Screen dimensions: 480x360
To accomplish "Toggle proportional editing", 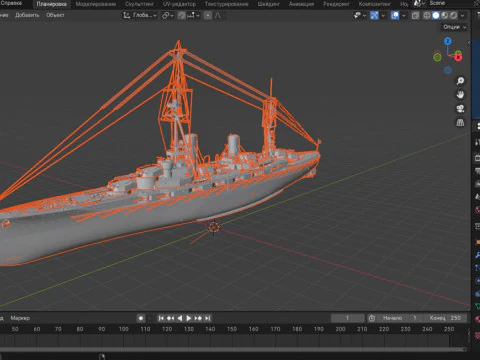I will click(x=208, y=15).
